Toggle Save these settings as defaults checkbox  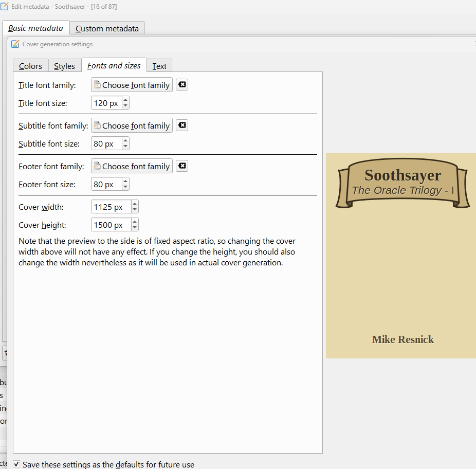coord(16,464)
